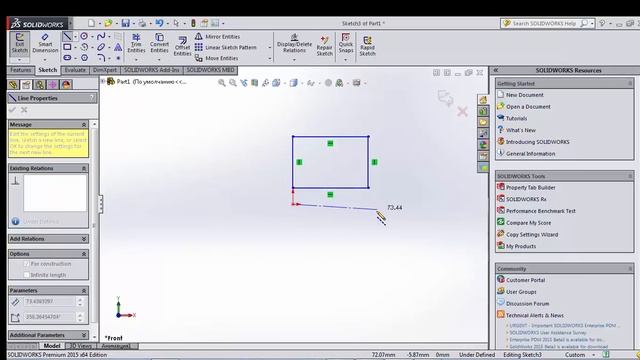Click Offset Entities tool

(x=182, y=46)
